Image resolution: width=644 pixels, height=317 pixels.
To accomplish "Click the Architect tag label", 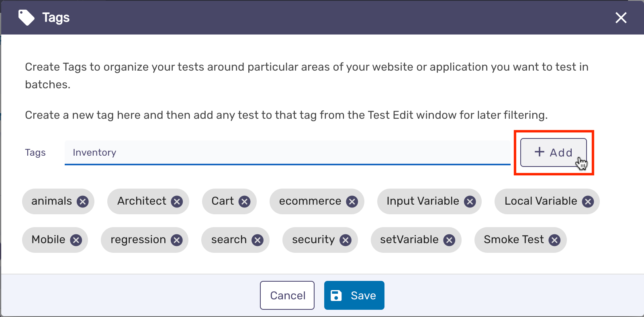I will click(x=142, y=201).
